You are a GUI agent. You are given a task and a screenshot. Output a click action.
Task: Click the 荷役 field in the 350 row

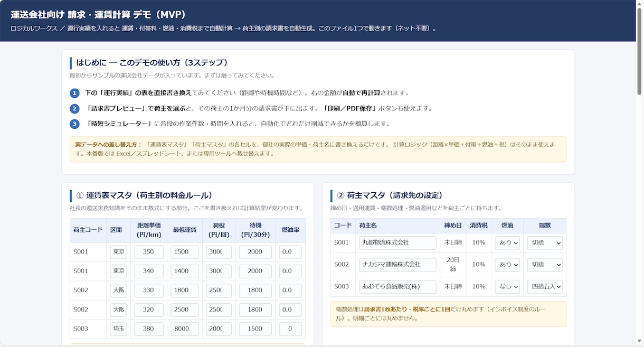[219, 252]
